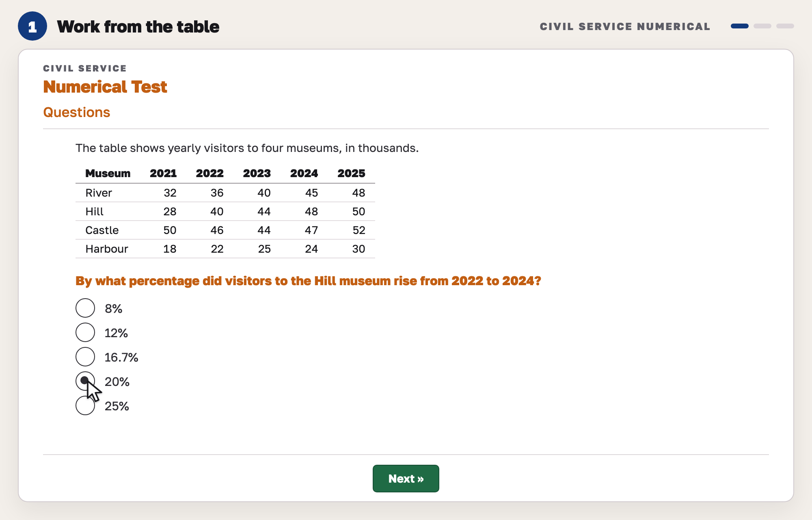
Task: Click the 2024 column header
Action: (304, 173)
